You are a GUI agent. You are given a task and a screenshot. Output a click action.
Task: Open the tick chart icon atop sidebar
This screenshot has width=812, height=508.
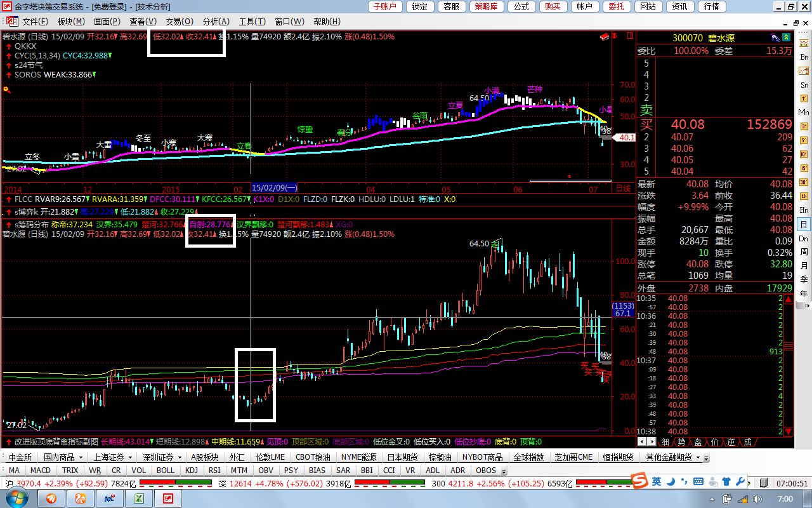point(804,43)
